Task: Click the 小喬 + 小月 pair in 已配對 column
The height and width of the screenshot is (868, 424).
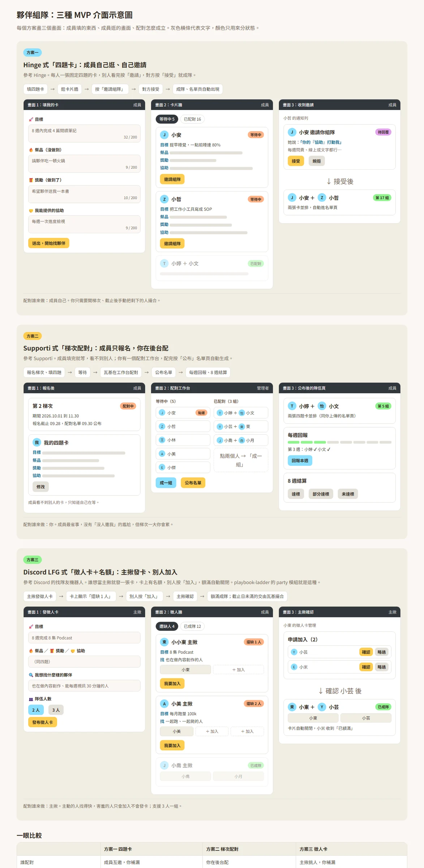Action: (241, 440)
